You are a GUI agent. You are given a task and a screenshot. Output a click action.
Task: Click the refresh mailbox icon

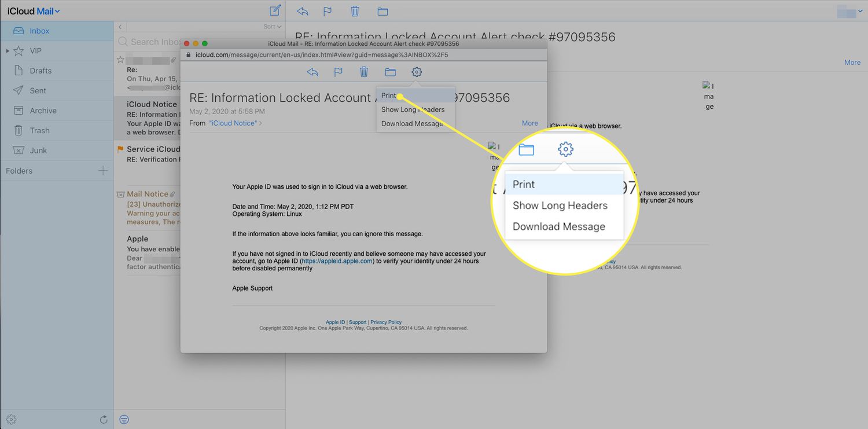104,419
